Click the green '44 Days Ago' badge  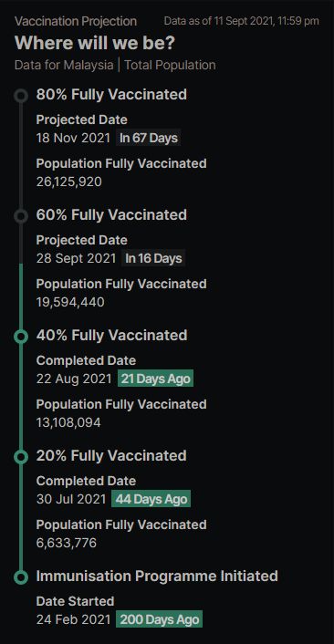coord(151,499)
